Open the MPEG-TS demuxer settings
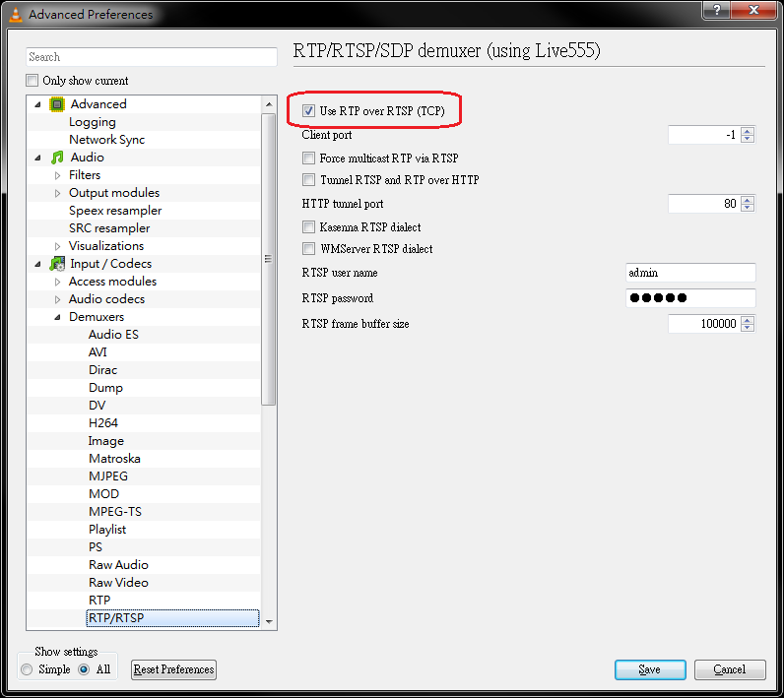Viewport: 784px width, 698px height. 114,512
